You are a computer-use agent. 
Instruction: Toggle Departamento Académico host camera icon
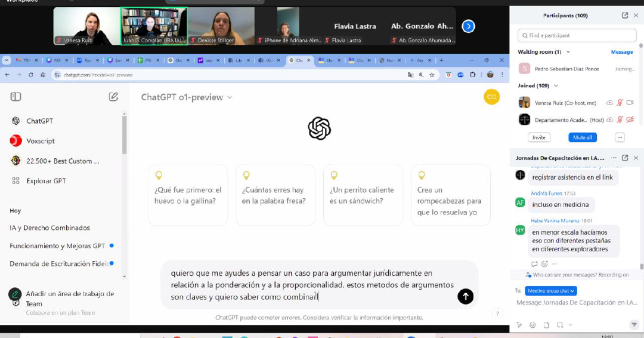(x=630, y=119)
